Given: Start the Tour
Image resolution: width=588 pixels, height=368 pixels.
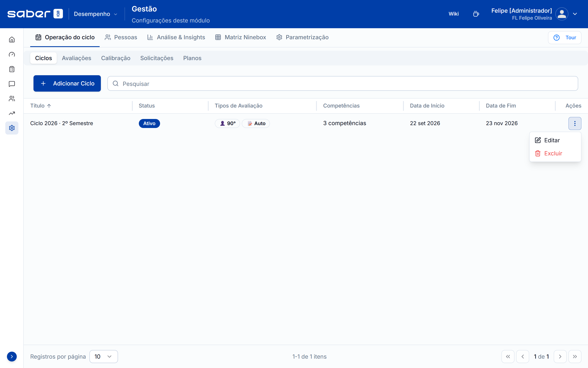Looking at the screenshot, I should pos(565,37).
